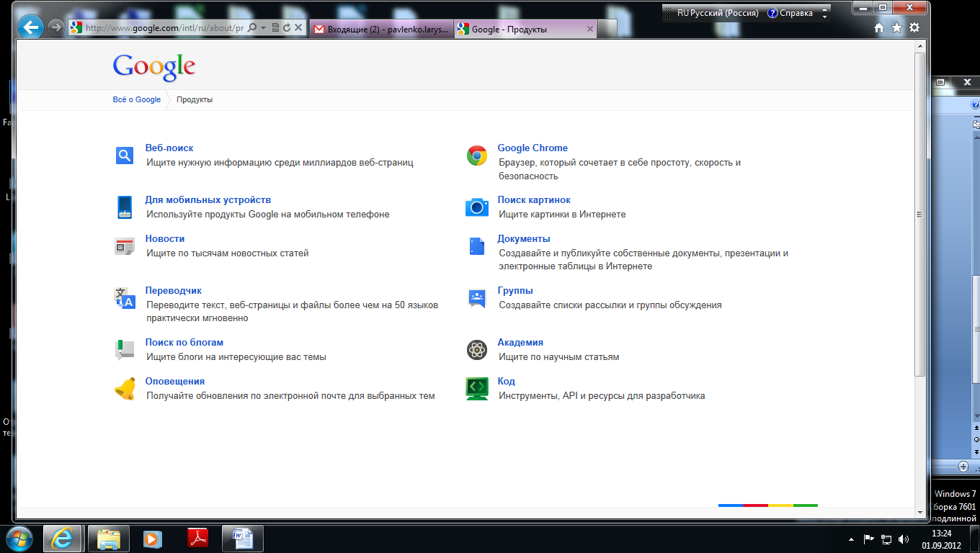980x553 pixels.
Task: Click the mobile phone product icon
Action: [125, 207]
